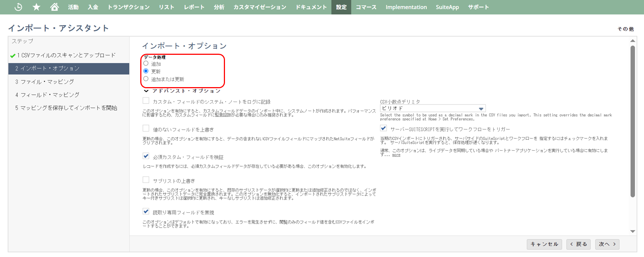Click the vertical scrollbar thumb

(x=633, y=121)
